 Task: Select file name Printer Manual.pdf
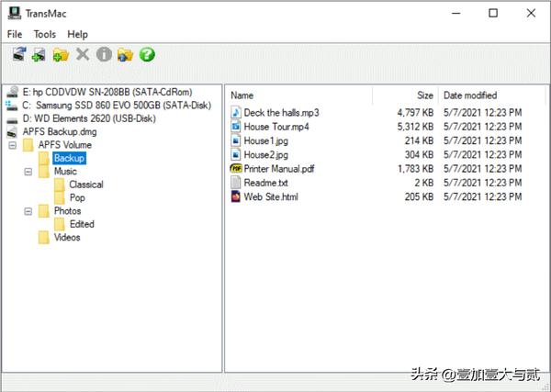(x=279, y=169)
